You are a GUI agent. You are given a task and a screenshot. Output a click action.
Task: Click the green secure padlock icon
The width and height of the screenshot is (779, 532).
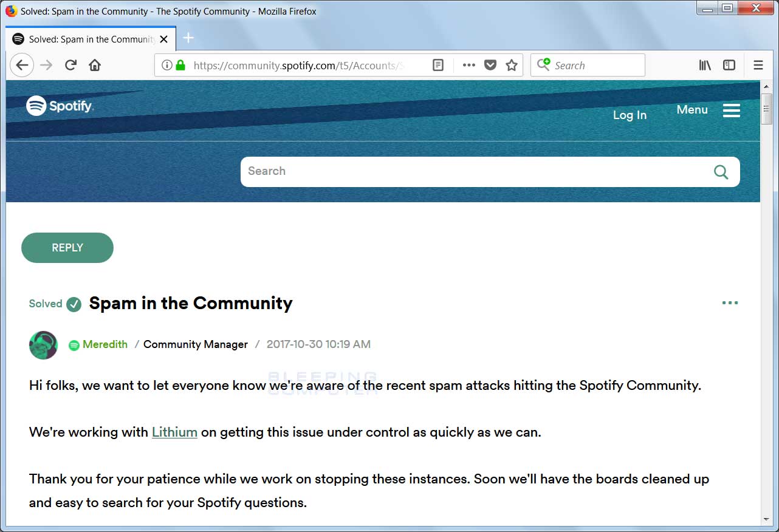click(180, 65)
